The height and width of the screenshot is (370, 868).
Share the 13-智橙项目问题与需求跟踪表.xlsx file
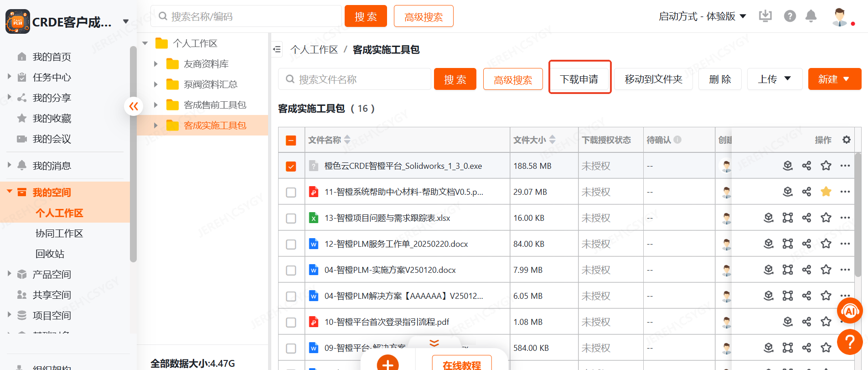(806, 218)
